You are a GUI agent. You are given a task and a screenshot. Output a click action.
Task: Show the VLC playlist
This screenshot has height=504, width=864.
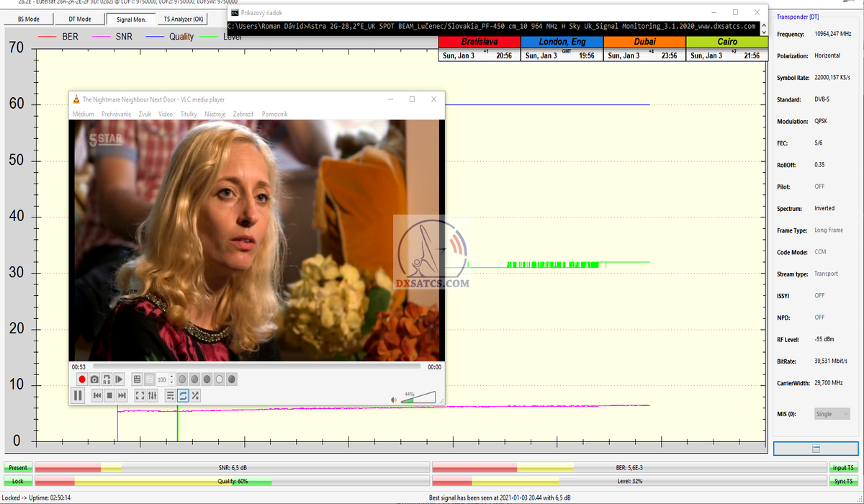pos(170,395)
